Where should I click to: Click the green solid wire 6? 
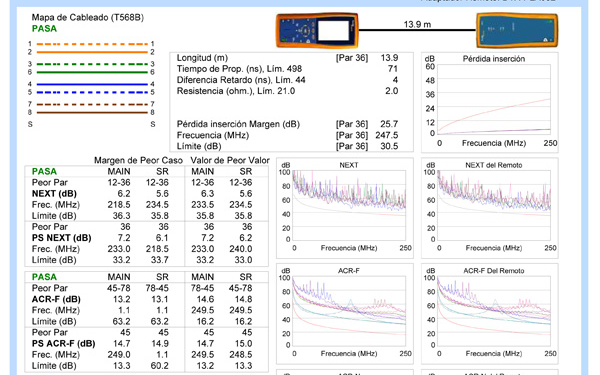92,72
